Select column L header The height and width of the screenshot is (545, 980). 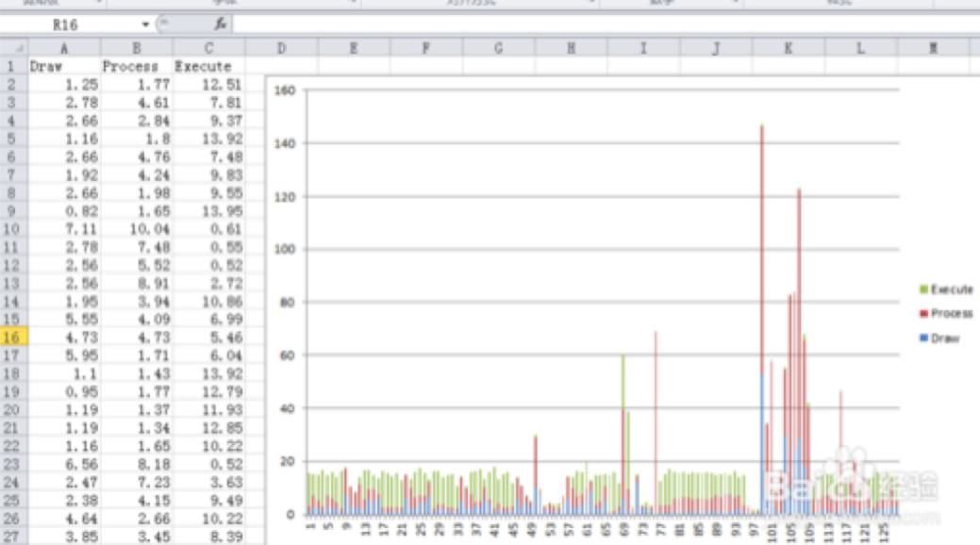[x=860, y=48]
